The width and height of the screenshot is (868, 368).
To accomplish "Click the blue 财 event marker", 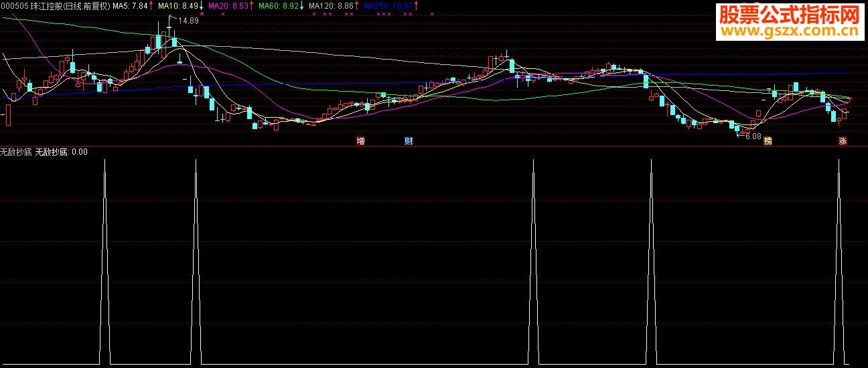I will pyautogui.click(x=409, y=141).
